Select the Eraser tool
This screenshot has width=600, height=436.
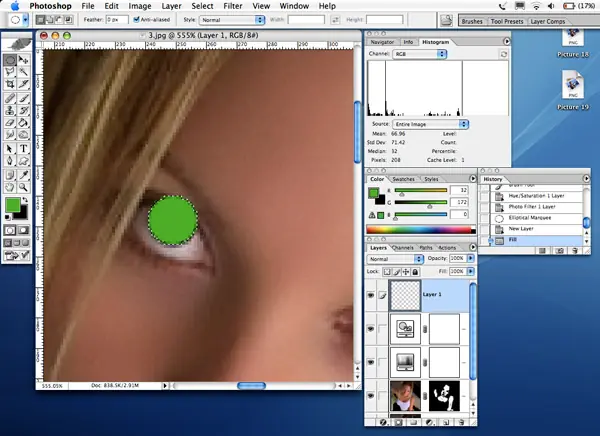pos(10,123)
